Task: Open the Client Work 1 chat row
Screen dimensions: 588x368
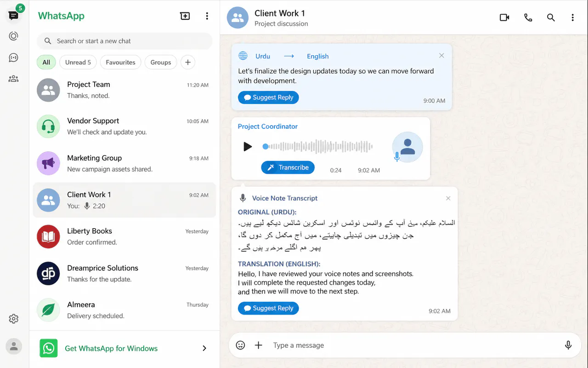Action: (124, 200)
